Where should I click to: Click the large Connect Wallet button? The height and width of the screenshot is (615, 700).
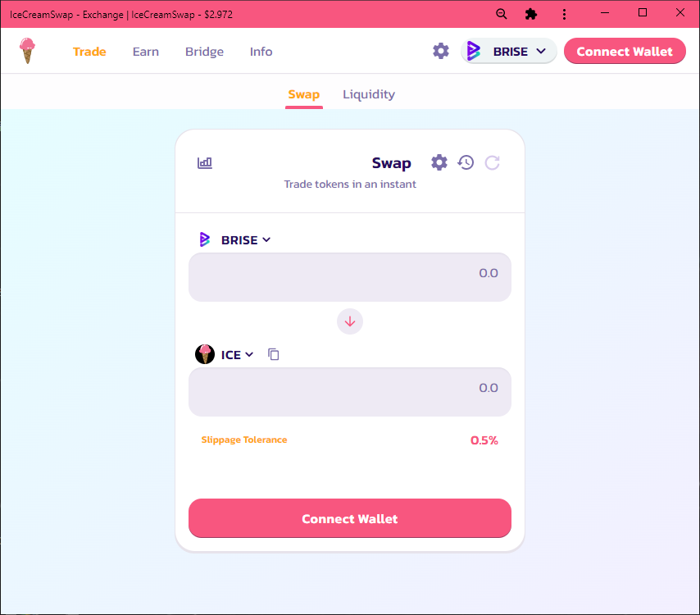point(350,518)
